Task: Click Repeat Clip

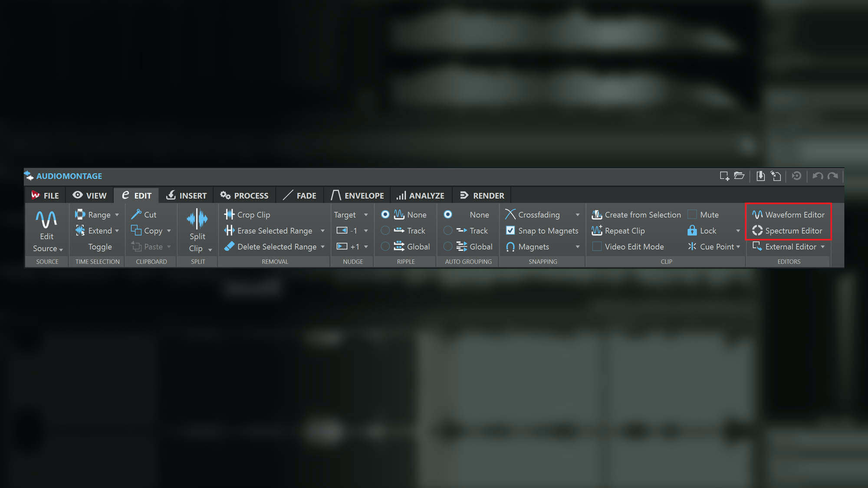Action: [x=618, y=230]
